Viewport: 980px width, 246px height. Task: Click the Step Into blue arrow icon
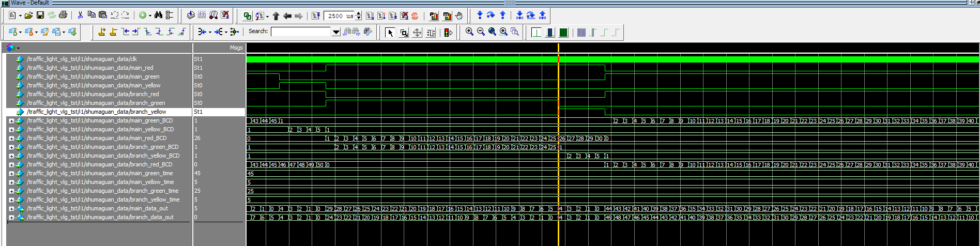[x=480, y=16]
